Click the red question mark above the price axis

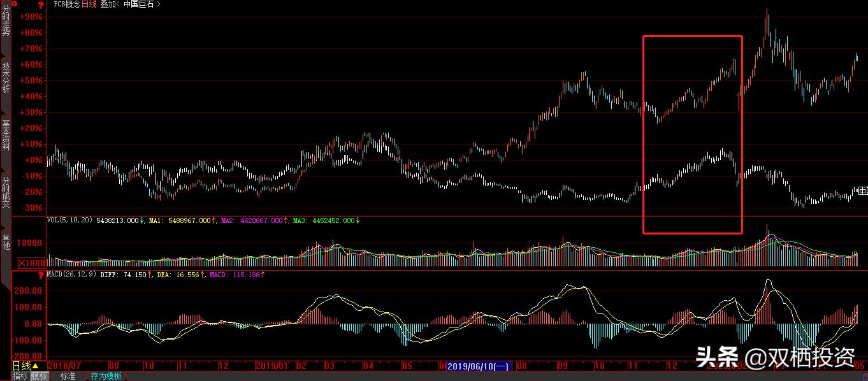tap(41, 4)
